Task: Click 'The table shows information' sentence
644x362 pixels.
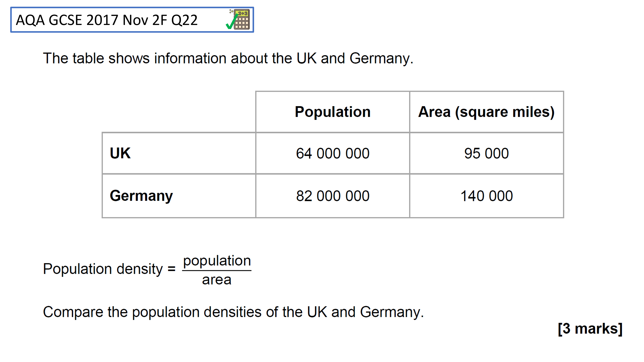Action: click(228, 58)
